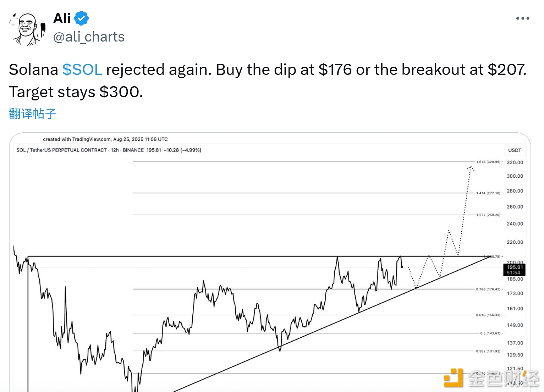
Task: Click the 300.00 price axis label
Action: click(x=515, y=176)
